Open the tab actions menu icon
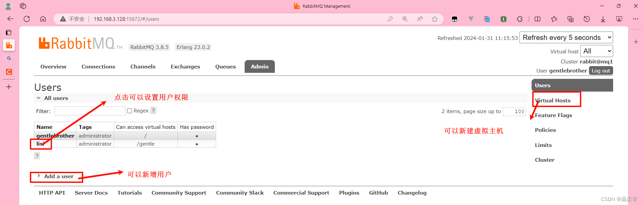This screenshot has width=644, height=205. [x=23, y=6]
